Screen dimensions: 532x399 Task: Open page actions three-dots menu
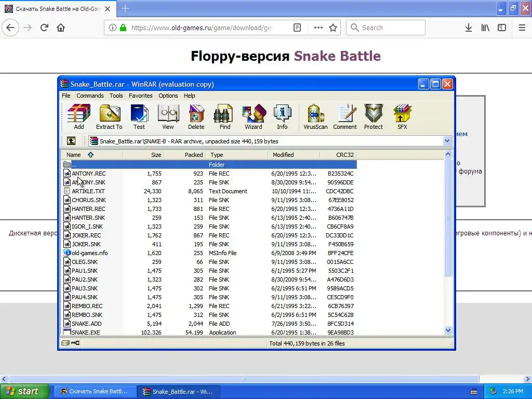point(318,28)
